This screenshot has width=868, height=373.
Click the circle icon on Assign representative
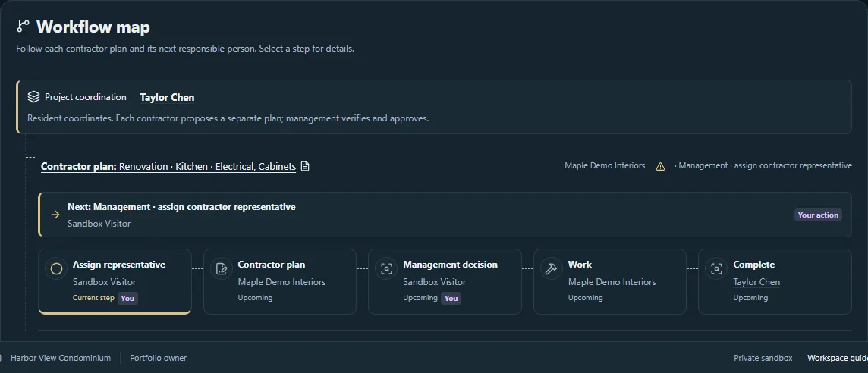[x=56, y=269]
